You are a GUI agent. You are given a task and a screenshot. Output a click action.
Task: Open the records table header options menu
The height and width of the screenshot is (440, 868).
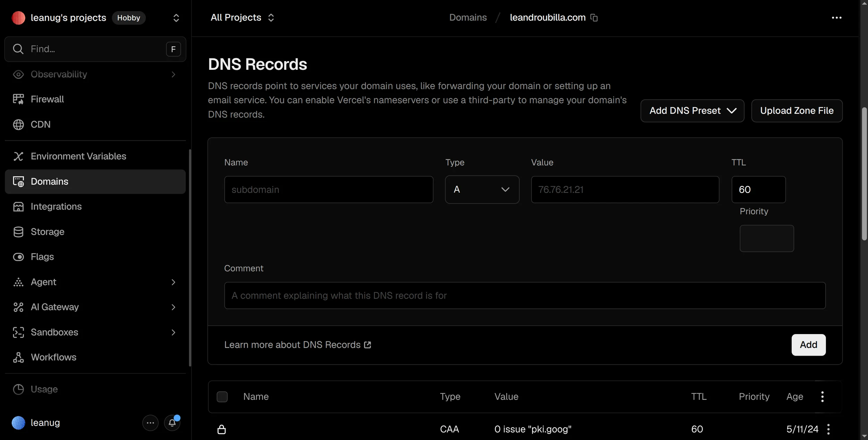pos(822,397)
